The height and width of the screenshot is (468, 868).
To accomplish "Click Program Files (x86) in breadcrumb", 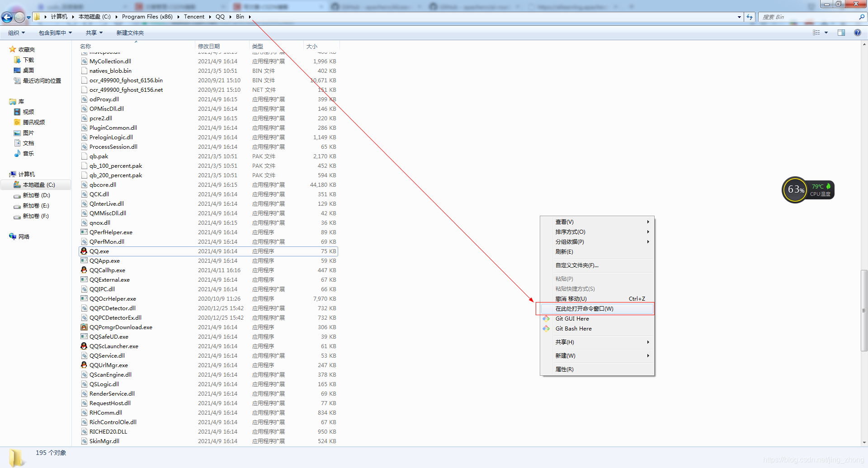I will click(x=147, y=17).
